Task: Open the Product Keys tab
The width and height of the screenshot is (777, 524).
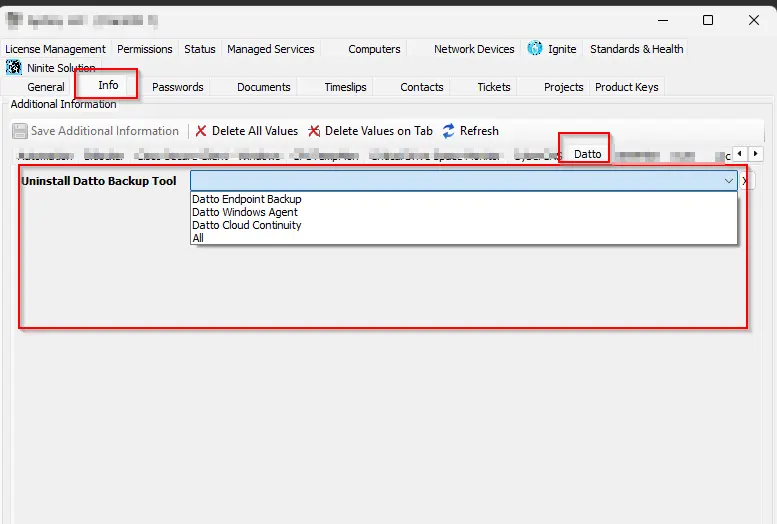Action: tap(626, 87)
